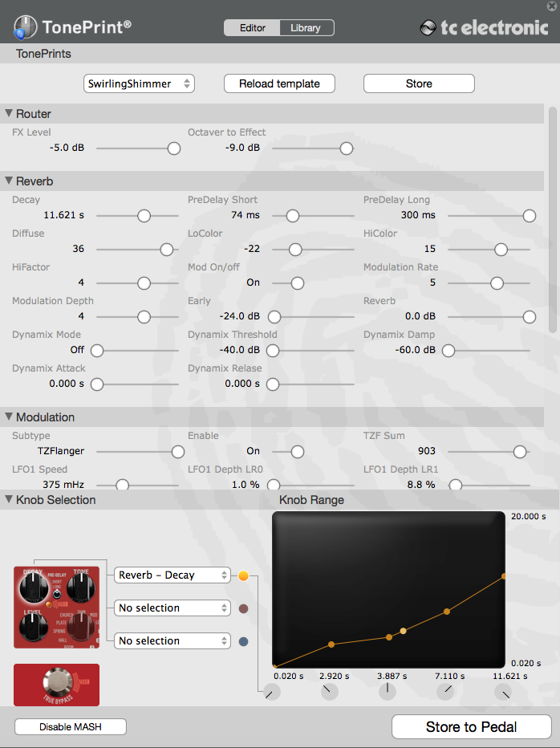Image resolution: width=560 pixels, height=748 pixels.
Task: Click the HiColor slider handle
Action: (x=501, y=250)
